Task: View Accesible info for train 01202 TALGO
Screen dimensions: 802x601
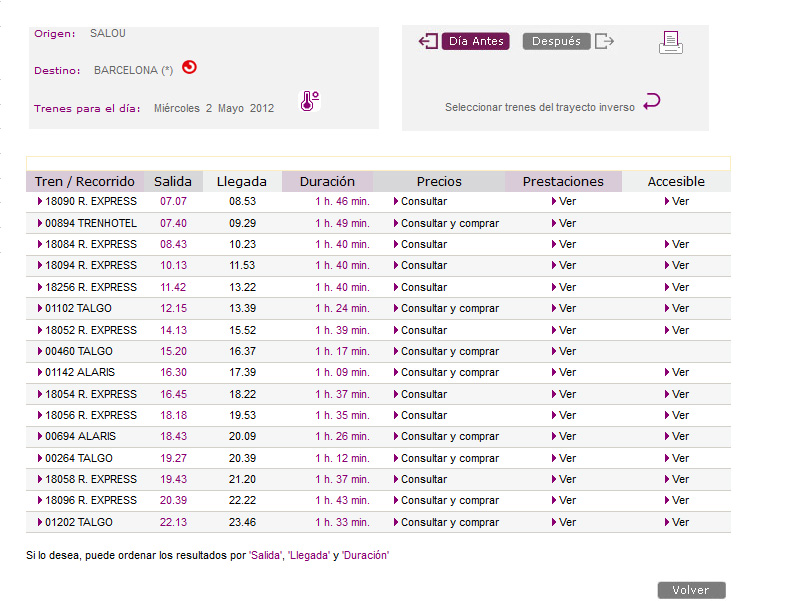Action: coord(679,522)
